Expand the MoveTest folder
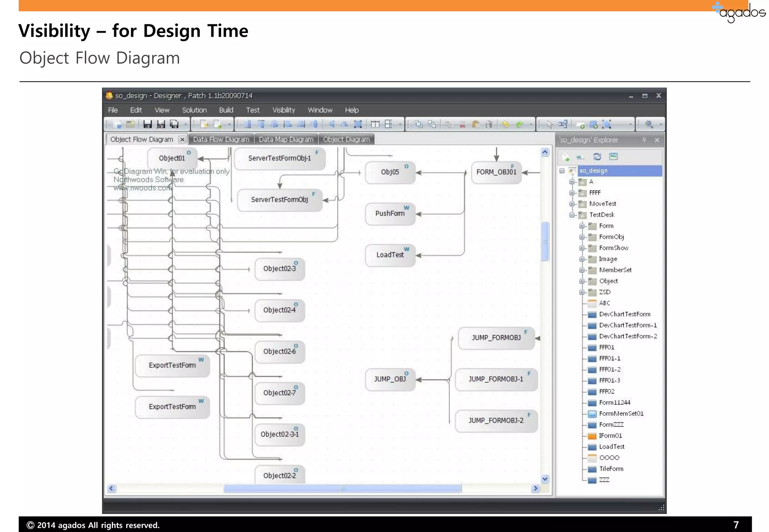This screenshot has width=769, height=532. [x=572, y=204]
